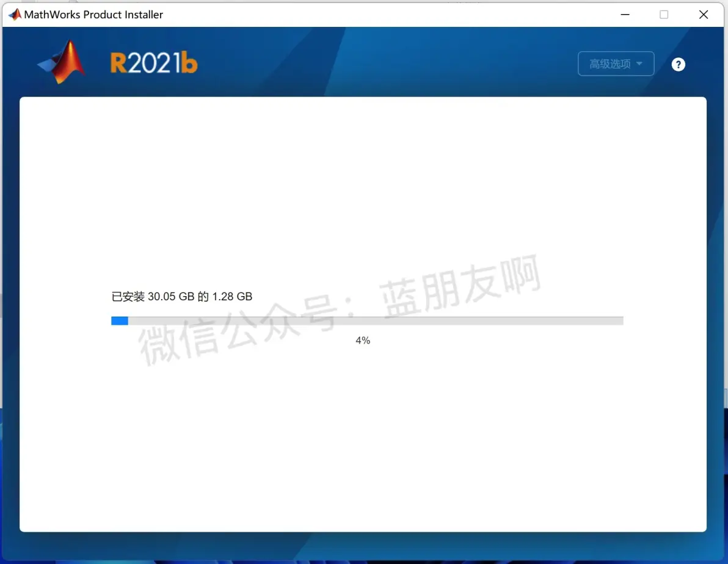Viewport: 728px width, 564px height.
Task: Click the MATLAB logo in the header
Action: [x=62, y=62]
